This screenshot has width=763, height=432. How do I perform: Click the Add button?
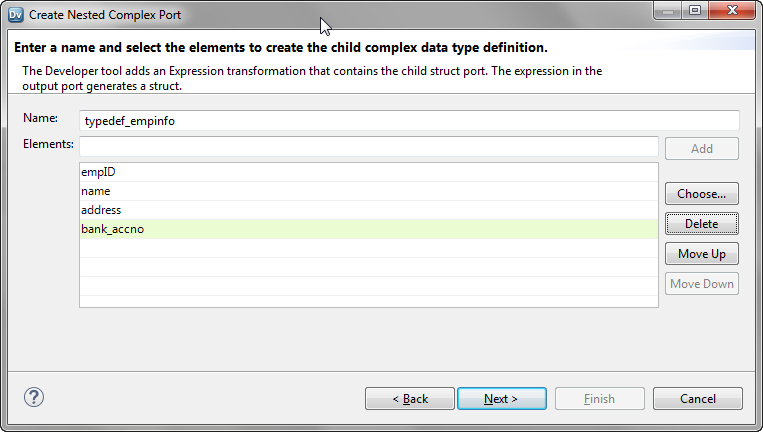(702, 149)
